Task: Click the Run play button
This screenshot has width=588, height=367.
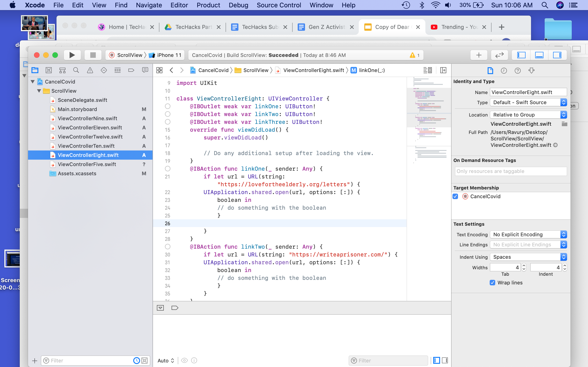Action: tap(72, 55)
